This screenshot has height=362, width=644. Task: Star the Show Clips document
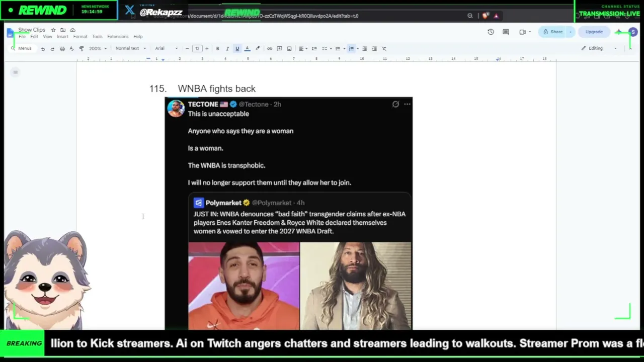[53, 30]
